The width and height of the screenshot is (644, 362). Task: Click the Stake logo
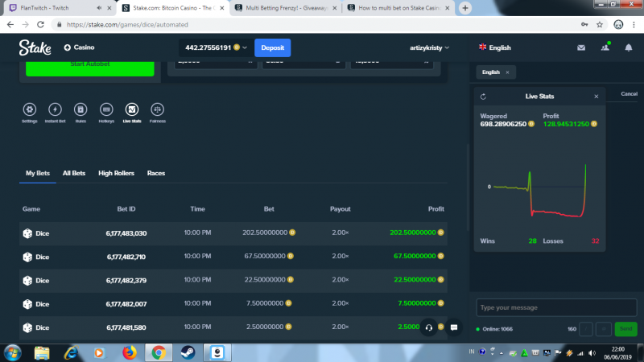[x=35, y=47]
